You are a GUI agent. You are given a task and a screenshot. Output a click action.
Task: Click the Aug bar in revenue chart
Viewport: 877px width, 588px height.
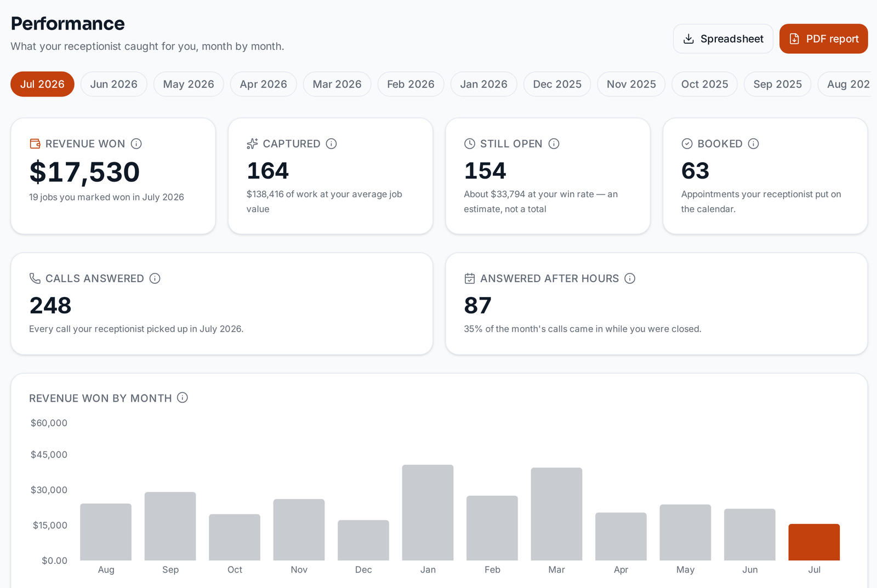tap(106, 532)
